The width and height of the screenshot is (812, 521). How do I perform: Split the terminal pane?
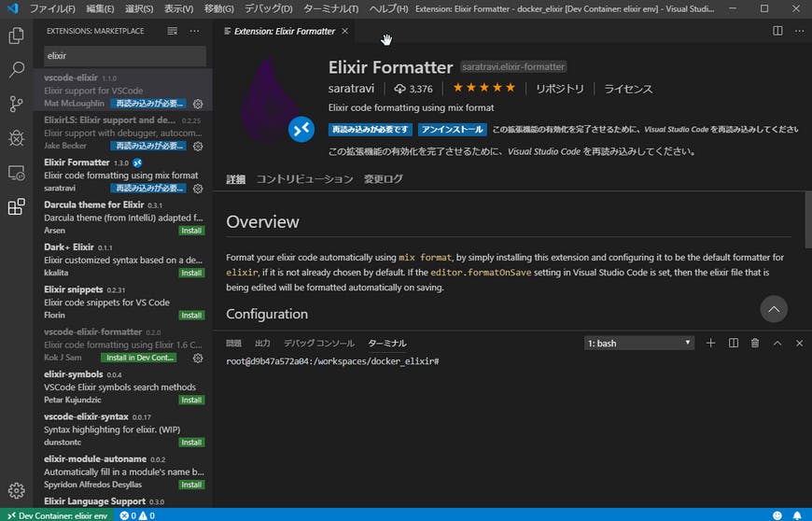734,343
